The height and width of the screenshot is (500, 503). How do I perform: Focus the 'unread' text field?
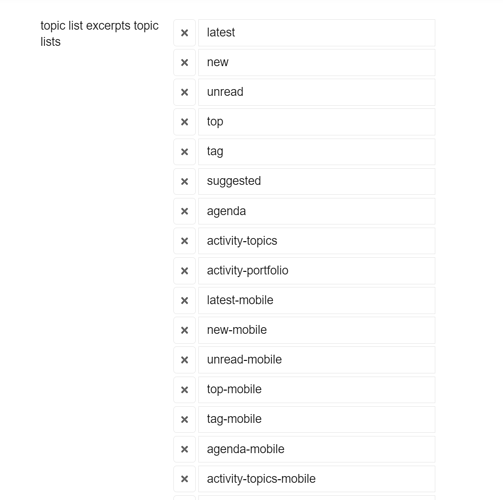pyautogui.click(x=317, y=92)
